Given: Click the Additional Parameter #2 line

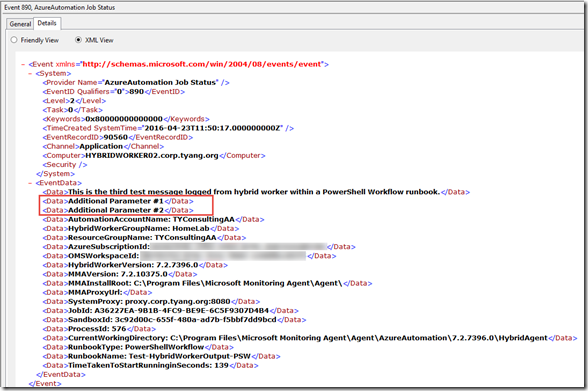Looking at the screenshot, I should (118, 210).
